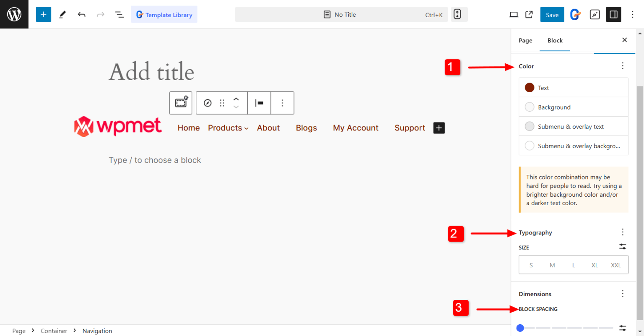The image size is (644, 336).
Task: Select the M size preset
Action: pyautogui.click(x=552, y=265)
